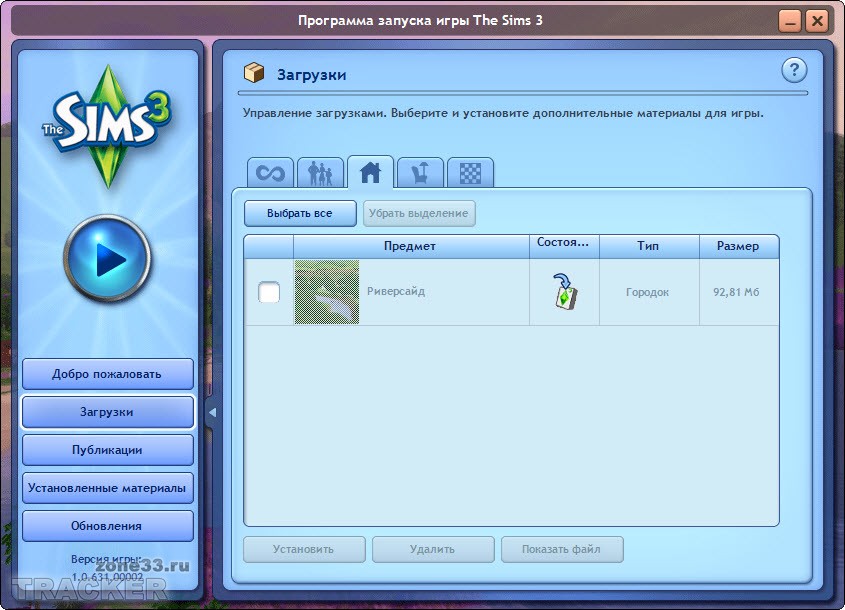Open the help question mark icon

pyautogui.click(x=794, y=70)
